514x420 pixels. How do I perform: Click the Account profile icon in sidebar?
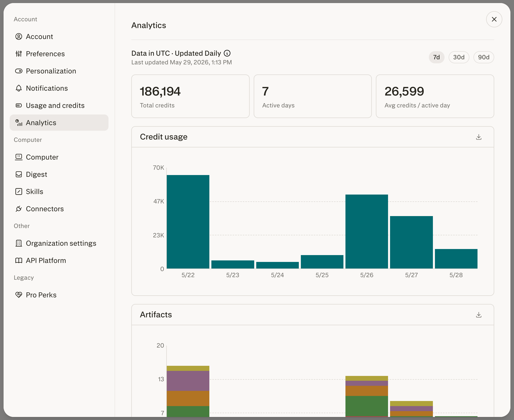pos(19,36)
